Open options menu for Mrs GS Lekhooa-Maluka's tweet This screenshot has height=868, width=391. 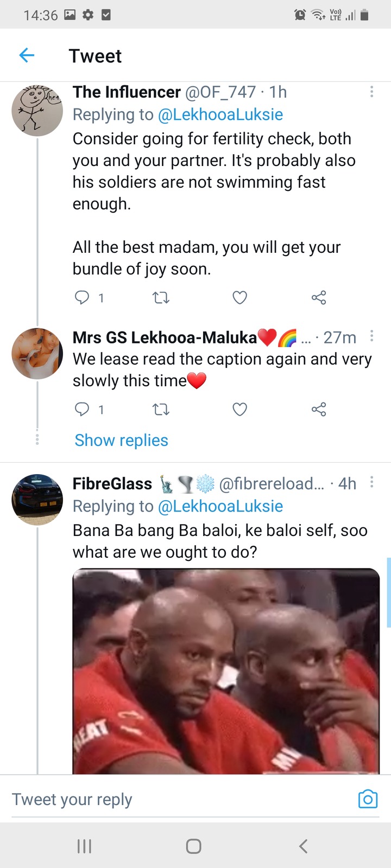click(x=371, y=336)
